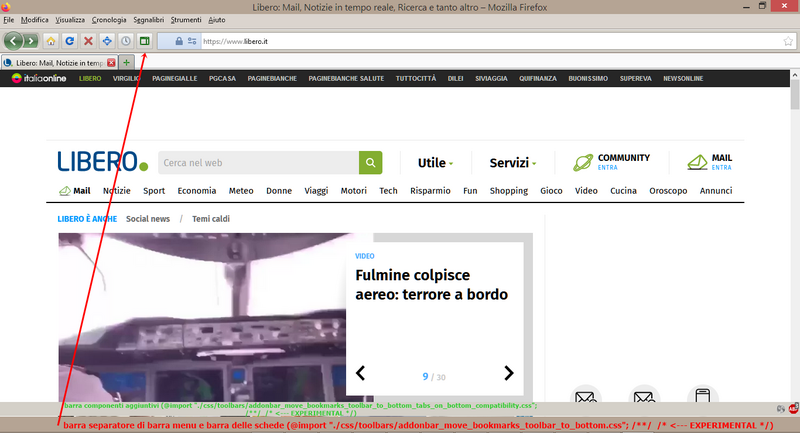This screenshot has width=800, height=433.
Task: Open the Oroscopo section link
Action: pyautogui.click(x=668, y=191)
